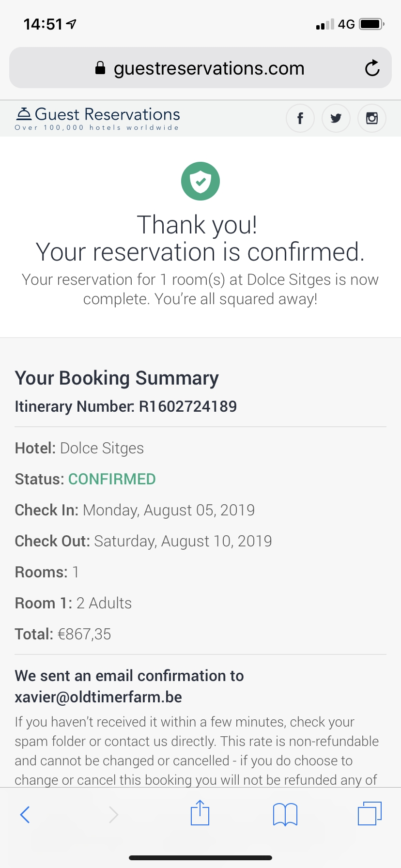Image resolution: width=401 pixels, height=868 pixels.
Task: Reload the page with refresh icon
Action: [x=372, y=68]
